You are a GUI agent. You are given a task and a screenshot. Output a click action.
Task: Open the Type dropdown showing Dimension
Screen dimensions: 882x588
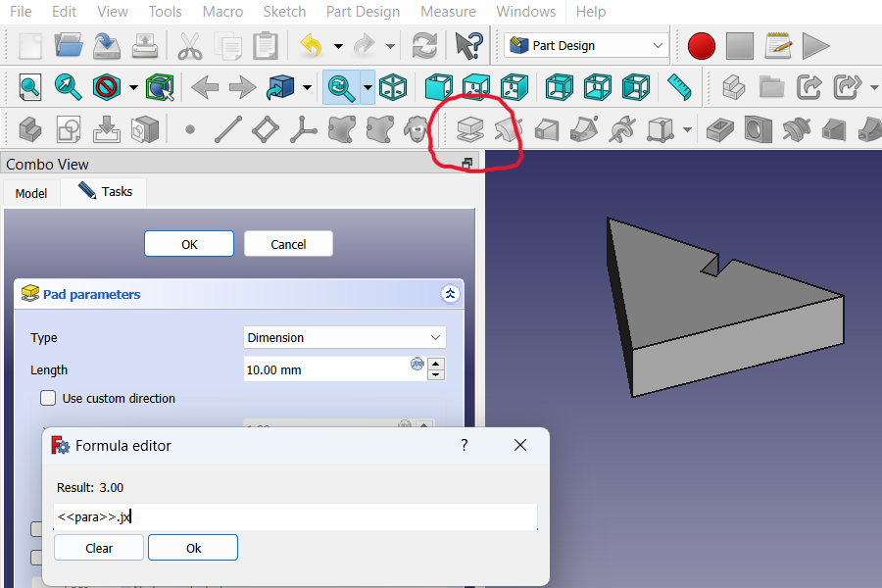click(344, 337)
